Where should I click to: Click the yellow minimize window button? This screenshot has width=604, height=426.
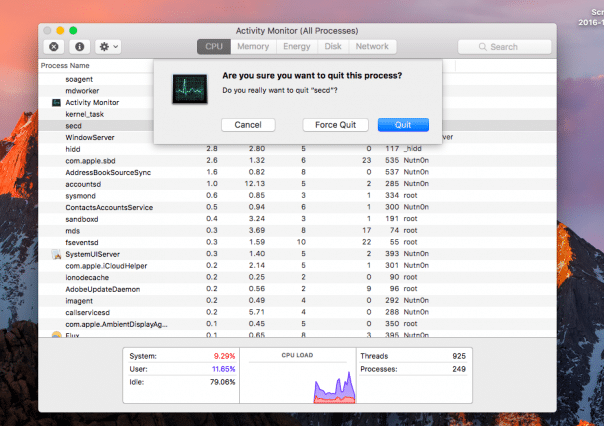(60, 30)
